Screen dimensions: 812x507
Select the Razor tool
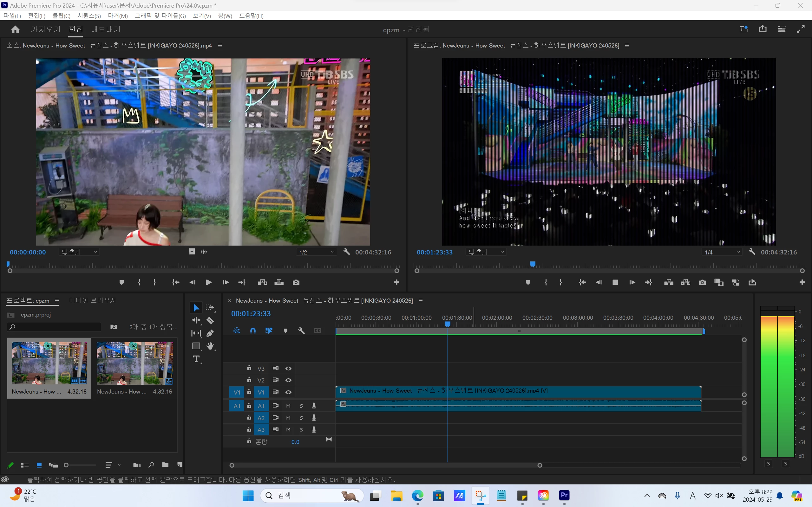click(x=210, y=320)
